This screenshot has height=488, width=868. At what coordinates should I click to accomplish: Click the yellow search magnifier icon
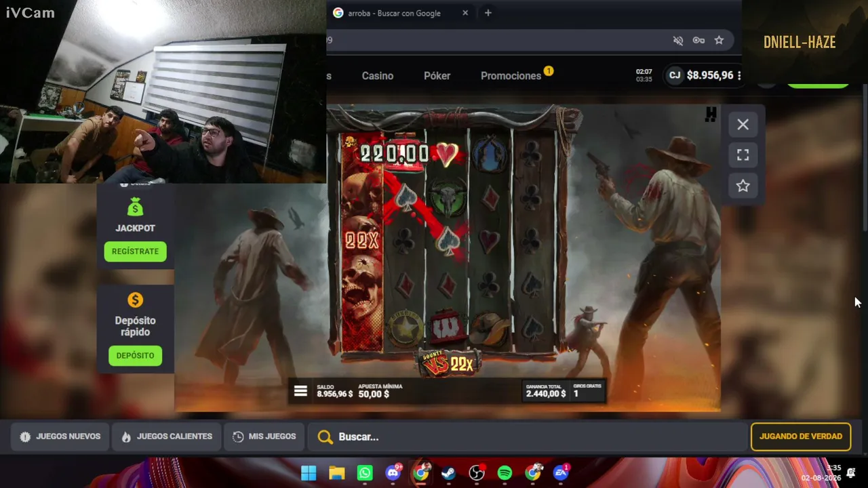(x=325, y=437)
